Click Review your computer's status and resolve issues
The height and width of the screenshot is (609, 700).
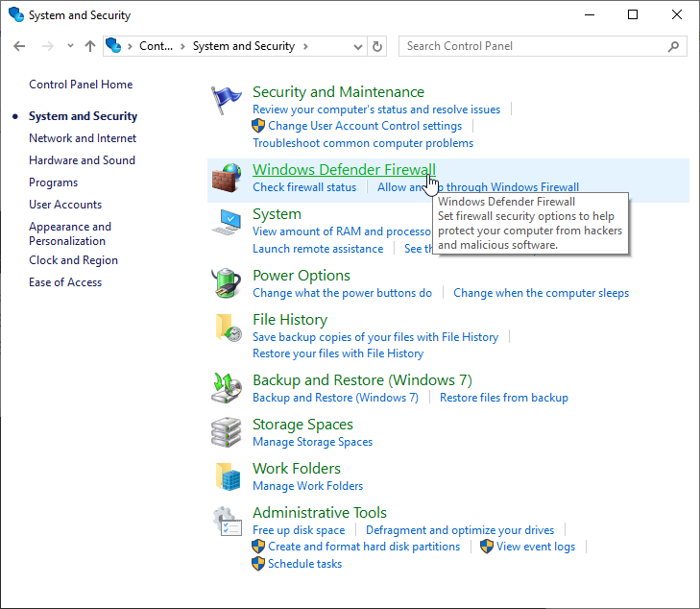(376, 110)
